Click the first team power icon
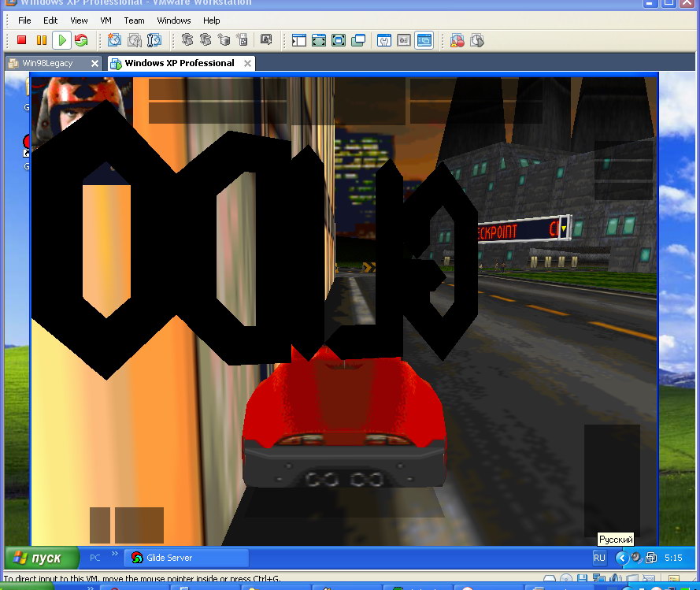 [x=187, y=40]
